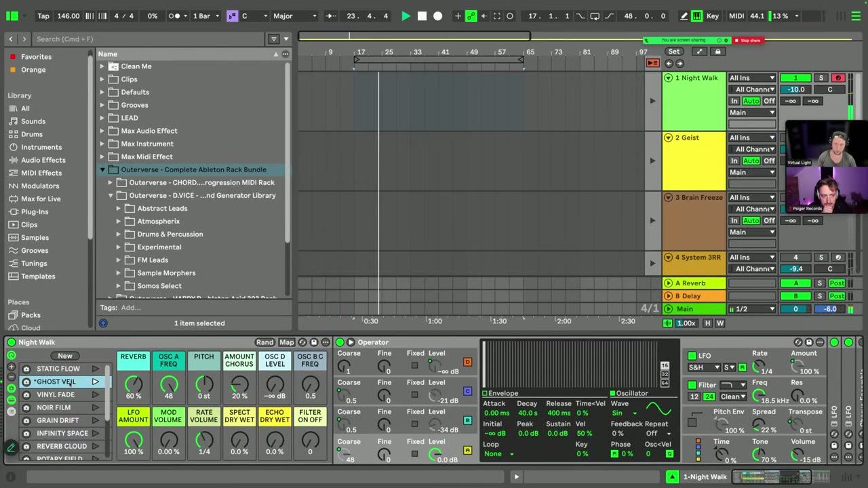
Task: Click the Map button in Night Walk
Action: (287, 342)
